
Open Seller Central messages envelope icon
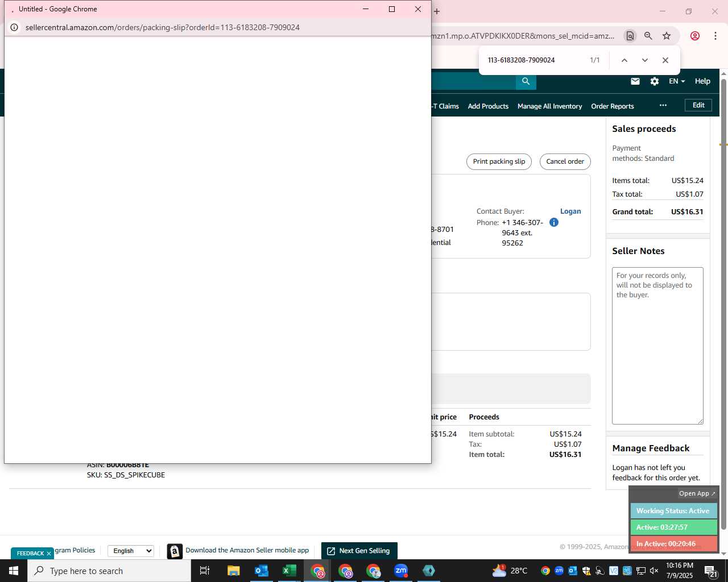tap(635, 81)
